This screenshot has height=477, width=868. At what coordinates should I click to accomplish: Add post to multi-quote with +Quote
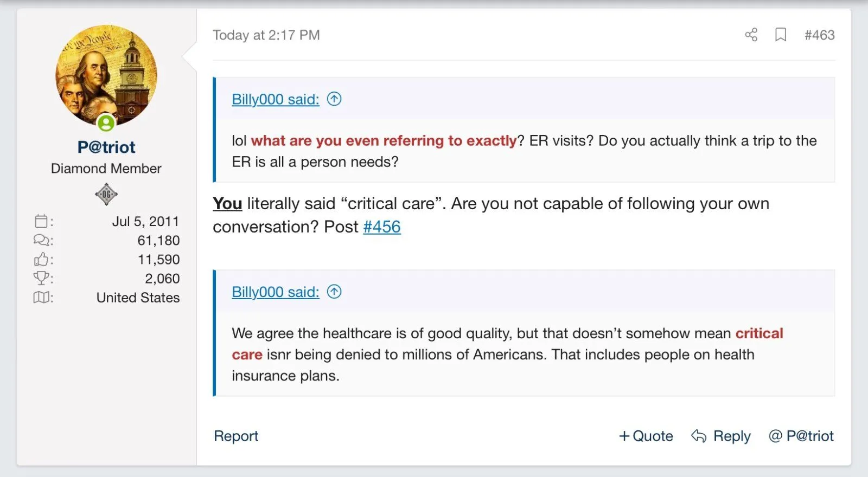pyautogui.click(x=646, y=436)
